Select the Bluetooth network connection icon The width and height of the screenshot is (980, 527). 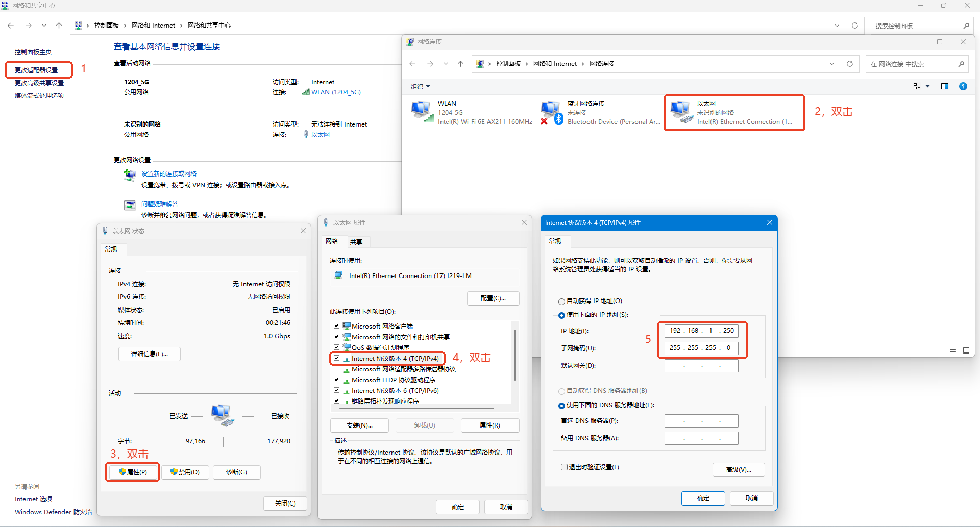coord(551,112)
